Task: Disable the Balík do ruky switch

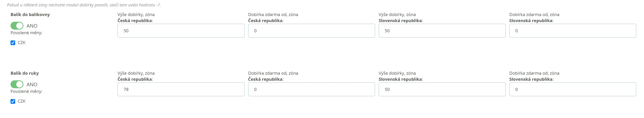Action: 17,84
